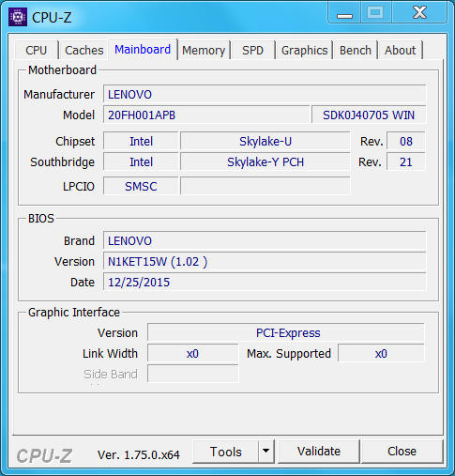
Task: Click the Ver. 1.75.0.x64 text
Action: (x=139, y=454)
